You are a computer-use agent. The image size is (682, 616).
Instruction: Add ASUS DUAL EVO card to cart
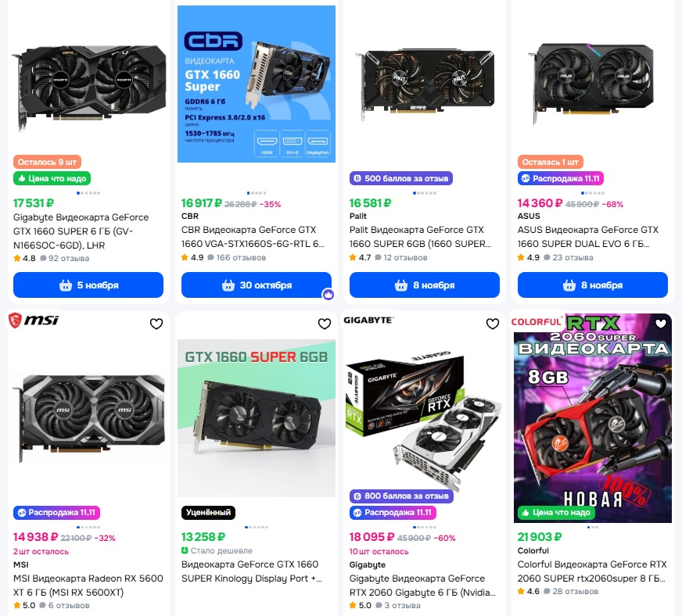[x=592, y=285]
